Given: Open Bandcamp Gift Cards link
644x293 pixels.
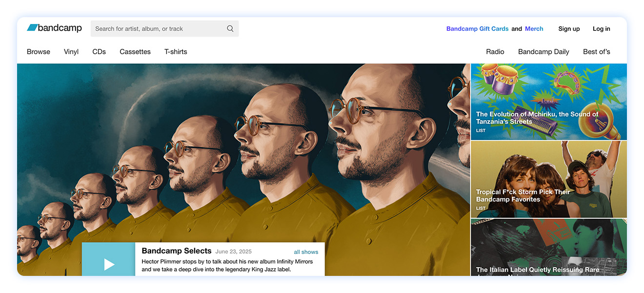Looking at the screenshot, I should tap(477, 29).
